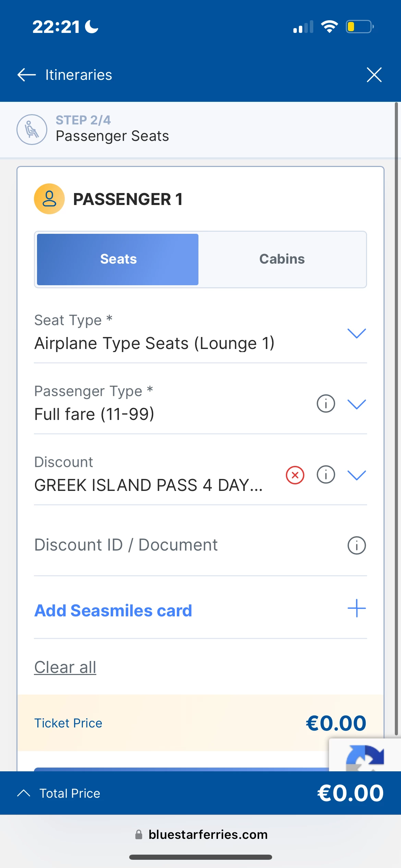Screen dimensions: 401x868
Task: Close the booking screen with X
Action: (x=374, y=75)
